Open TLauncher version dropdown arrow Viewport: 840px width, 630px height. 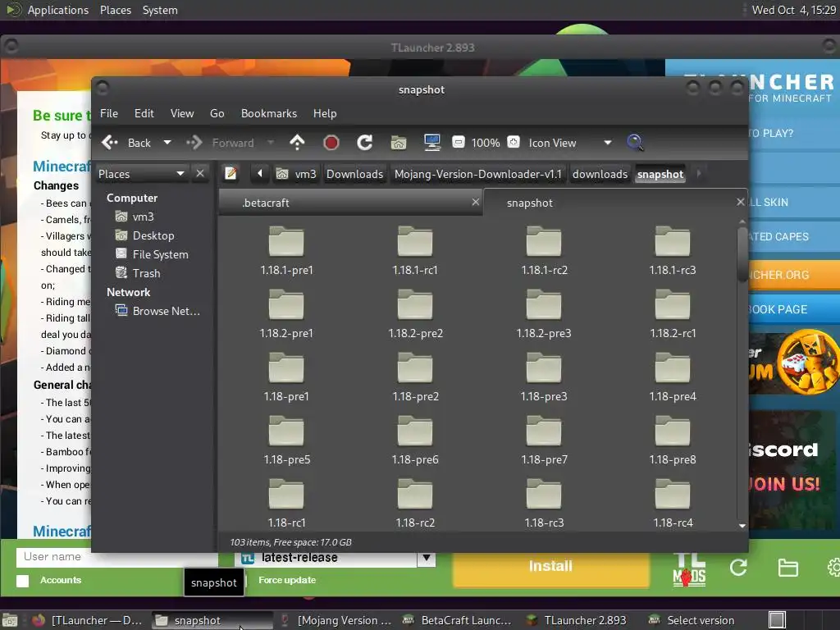(427, 558)
